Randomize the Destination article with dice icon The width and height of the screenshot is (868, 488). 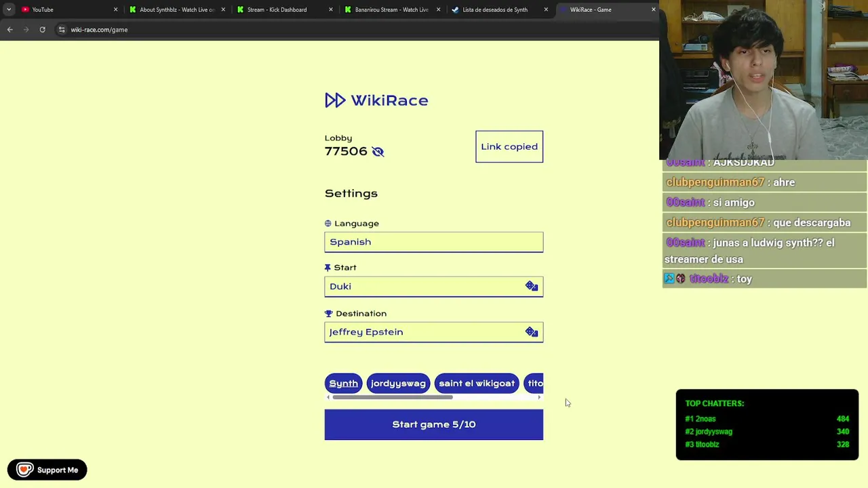532,332
